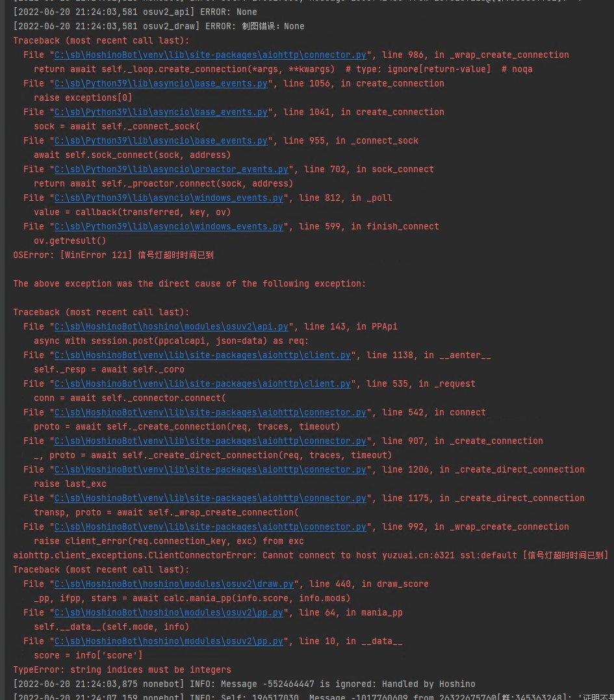The image size is (614, 700).
Task: Open connector.py link on the line 1175 row
Action: pos(210,498)
